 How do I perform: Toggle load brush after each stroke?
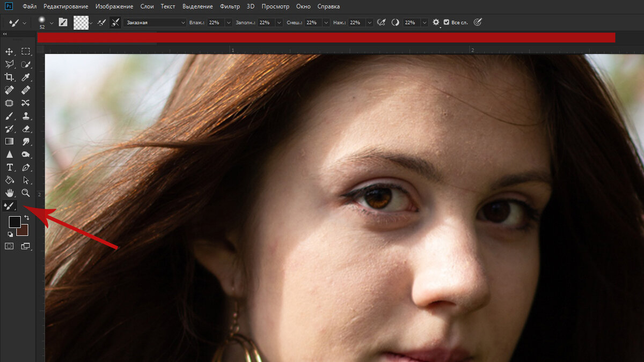tap(101, 23)
